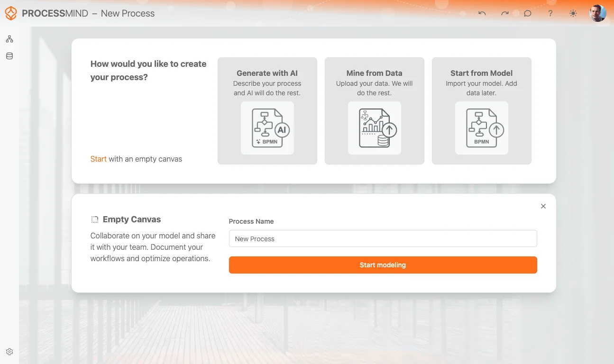Focus the Process Name input field
Image resolution: width=614 pixels, height=364 pixels.
[383, 238]
